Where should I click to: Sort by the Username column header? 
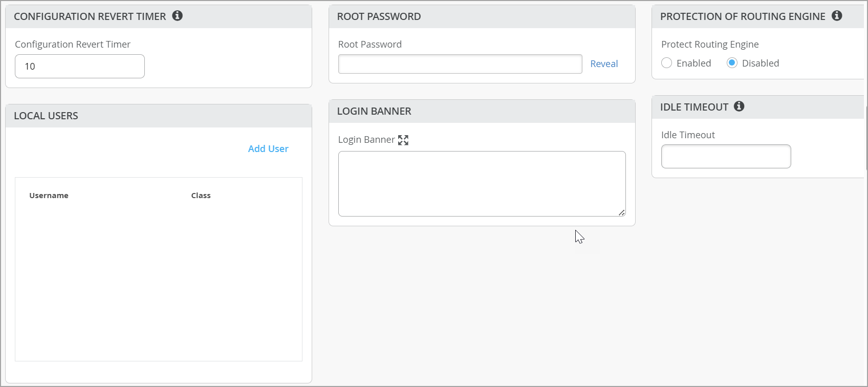(x=49, y=196)
